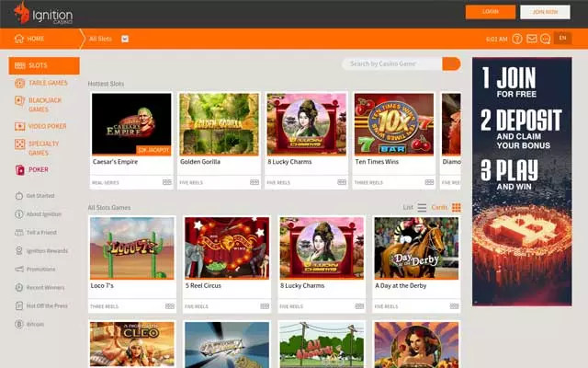This screenshot has height=368, width=588.
Task: Click the Tell a Friend icon
Action: coord(19,233)
